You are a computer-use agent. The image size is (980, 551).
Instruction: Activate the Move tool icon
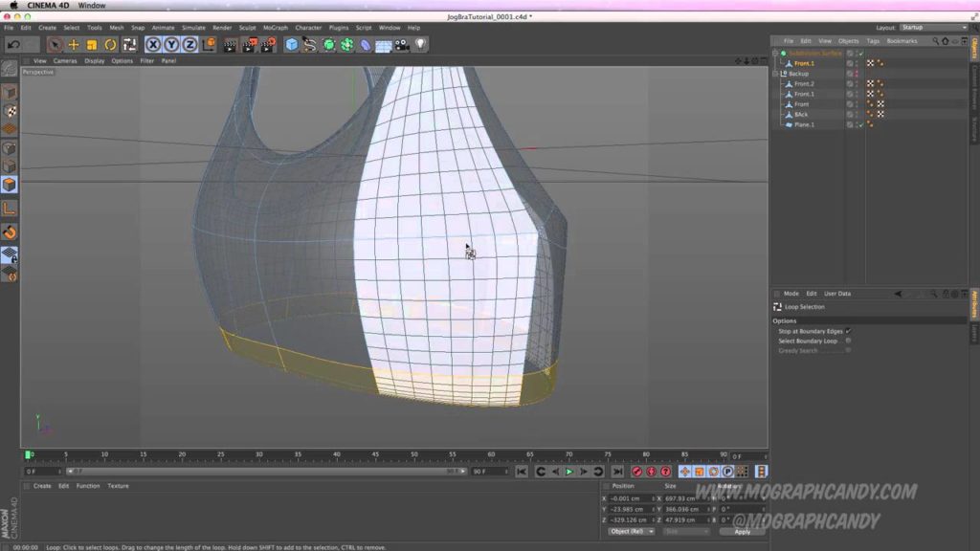[x=73, y=42]
